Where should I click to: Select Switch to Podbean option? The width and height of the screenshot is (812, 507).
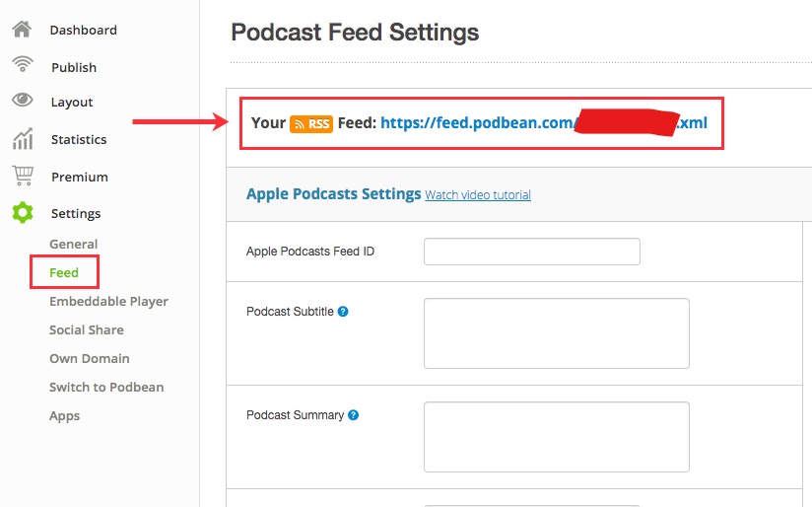point(106,388)
